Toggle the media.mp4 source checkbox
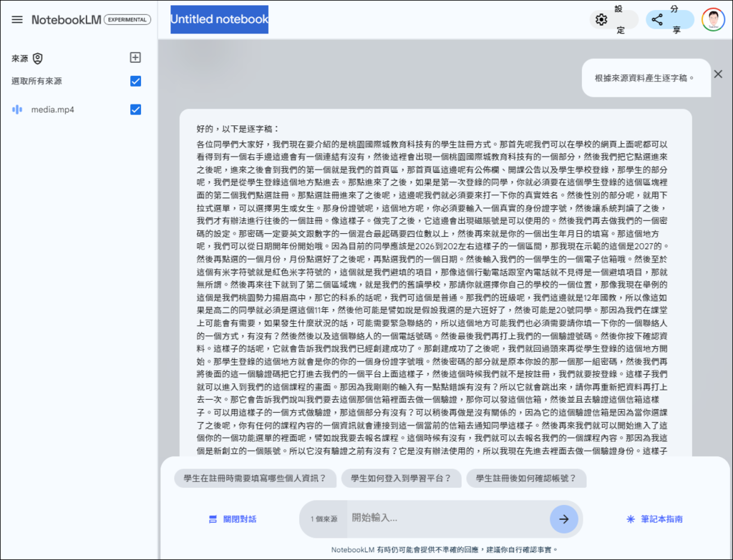This screenshot has width=733, height=560. pyautogui.click(x=135, y=109)
